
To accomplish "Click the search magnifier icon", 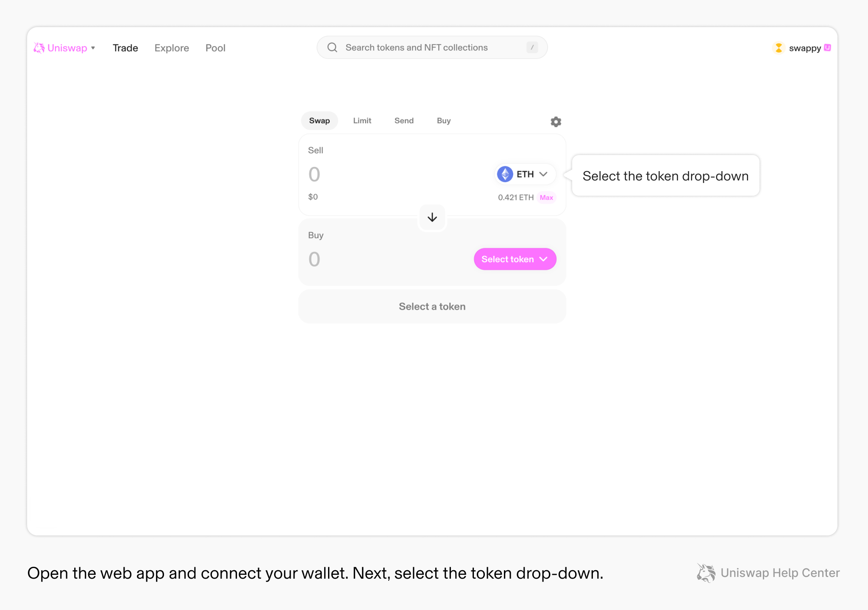I will pos(333,47).
